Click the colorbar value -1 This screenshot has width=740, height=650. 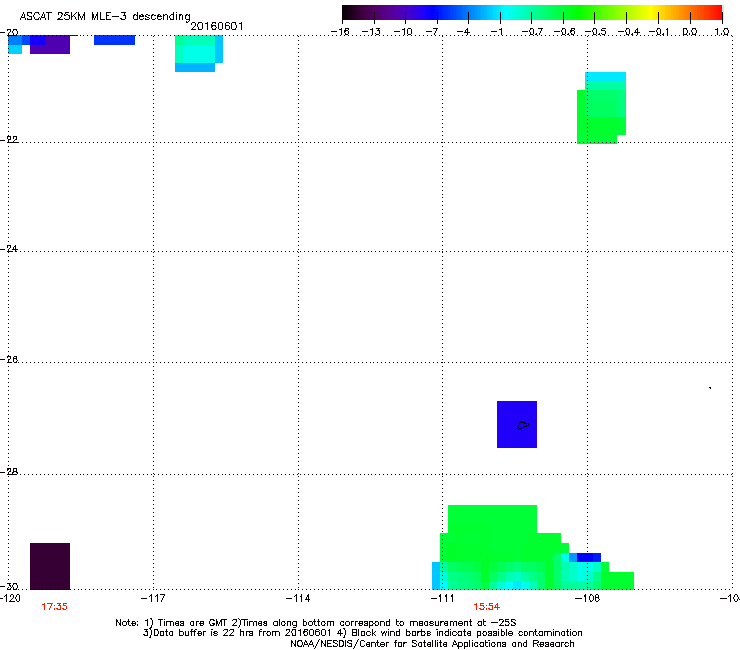click(x=497, y=32)
